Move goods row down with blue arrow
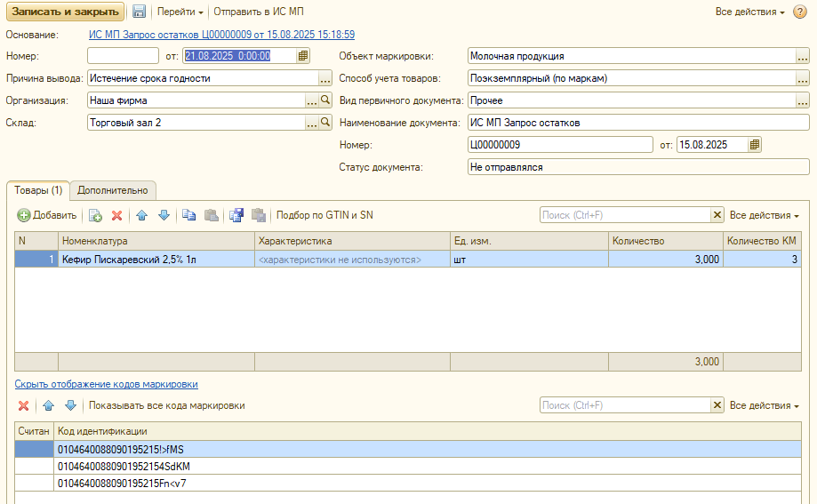The image size is (817, 504). 163,215
